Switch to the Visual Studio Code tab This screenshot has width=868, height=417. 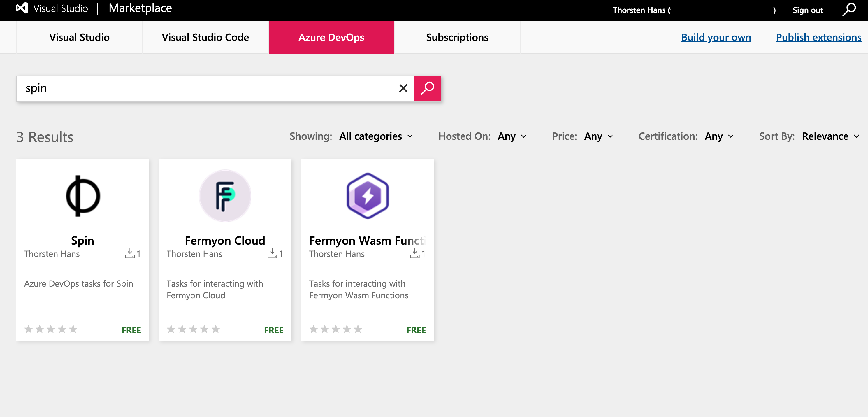click(205, 37)
